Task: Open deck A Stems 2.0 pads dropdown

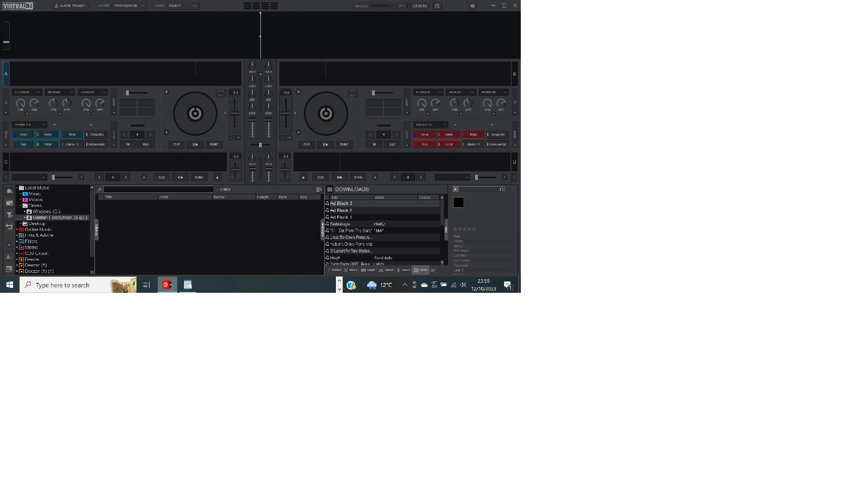Action: pyautogui.click(x=29, y=125)
